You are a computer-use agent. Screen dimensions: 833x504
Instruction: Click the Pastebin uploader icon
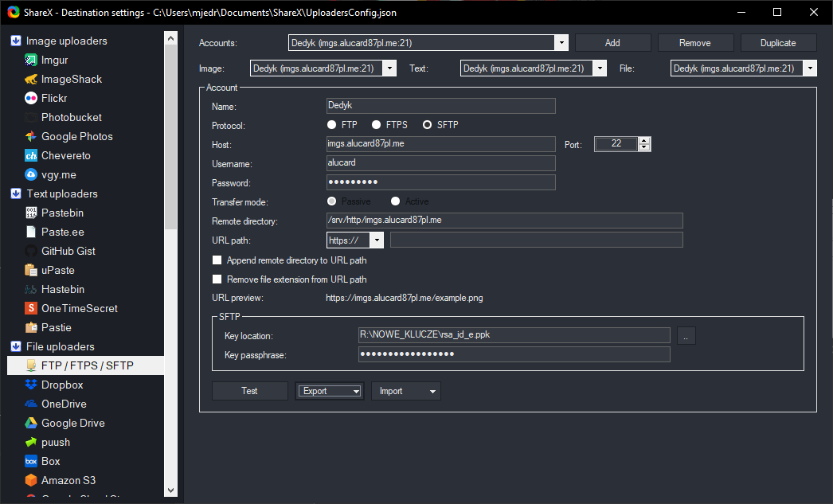(31, 213)
